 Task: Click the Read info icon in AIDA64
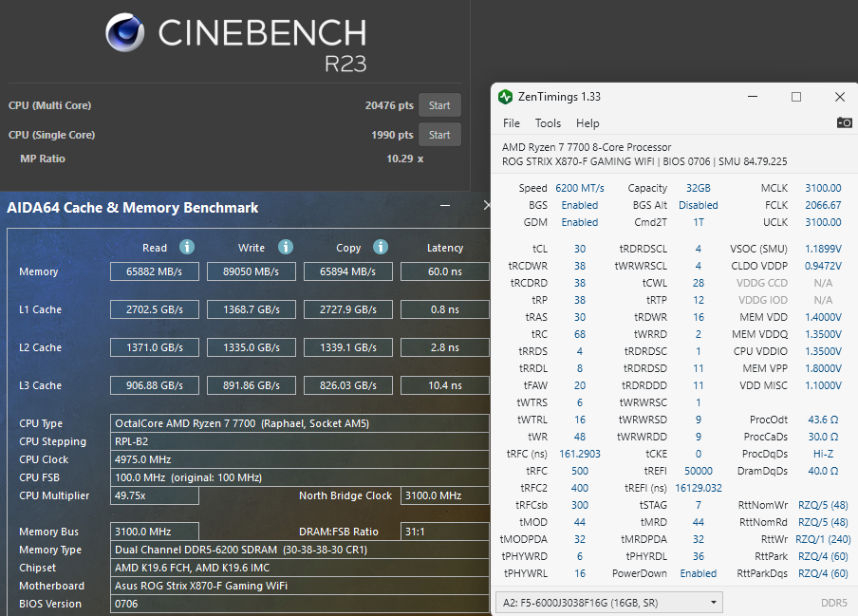[x=187, y=247]
